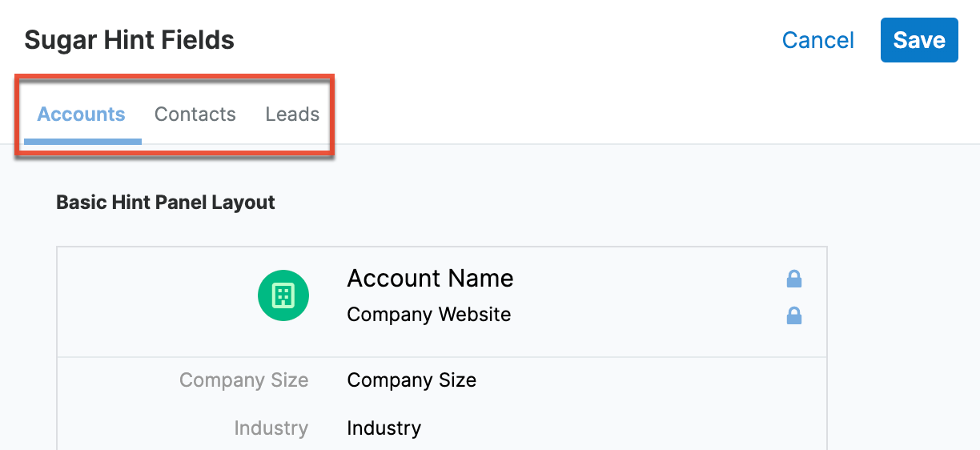The width and height of the screenshot is (980, 450).
Task: Select the Account Name field in the panel
Action: coord(430,279)
